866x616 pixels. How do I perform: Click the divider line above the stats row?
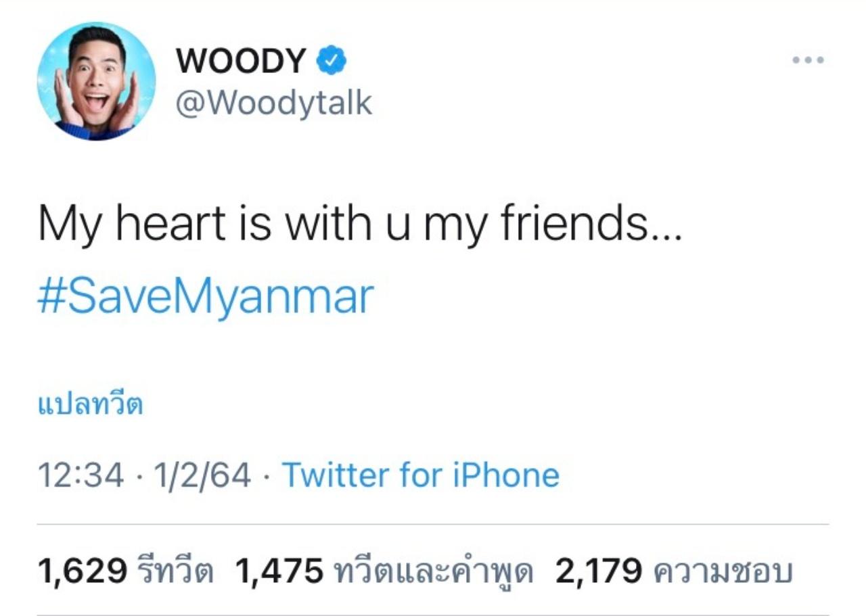pos(433,524)
